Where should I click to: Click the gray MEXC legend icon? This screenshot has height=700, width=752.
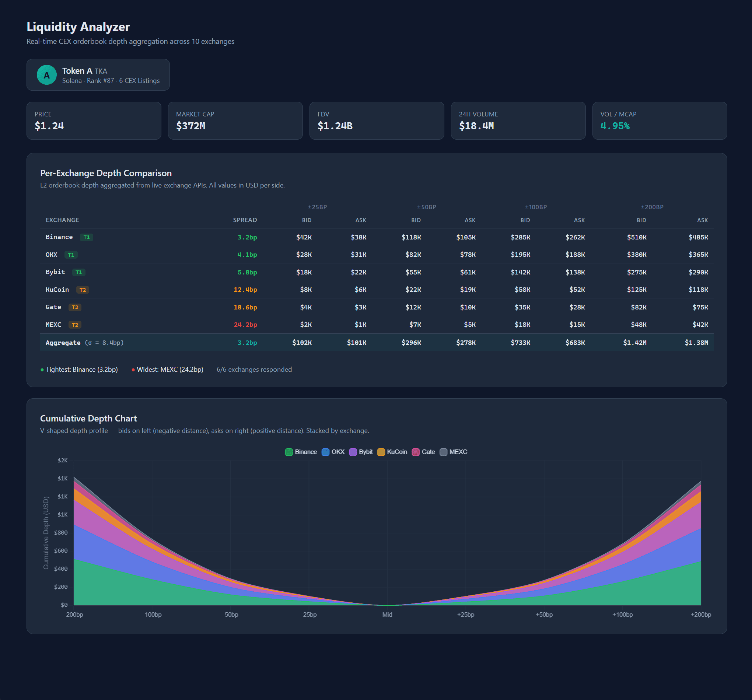tap(443, 452)
